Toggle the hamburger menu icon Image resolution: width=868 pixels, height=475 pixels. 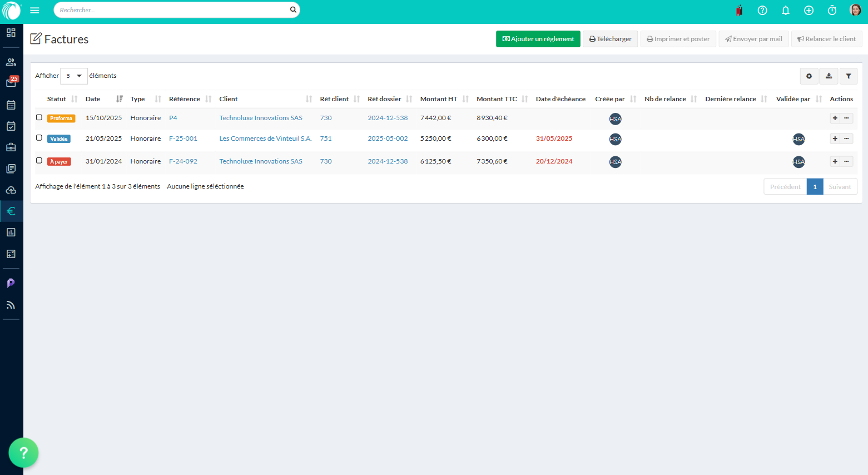point(34,10)
